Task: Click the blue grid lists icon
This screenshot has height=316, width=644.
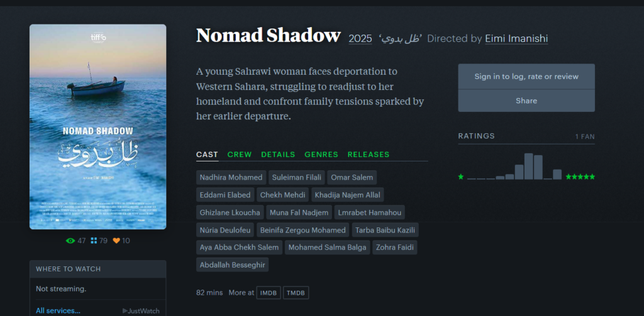Action: [x=94, y=241]
